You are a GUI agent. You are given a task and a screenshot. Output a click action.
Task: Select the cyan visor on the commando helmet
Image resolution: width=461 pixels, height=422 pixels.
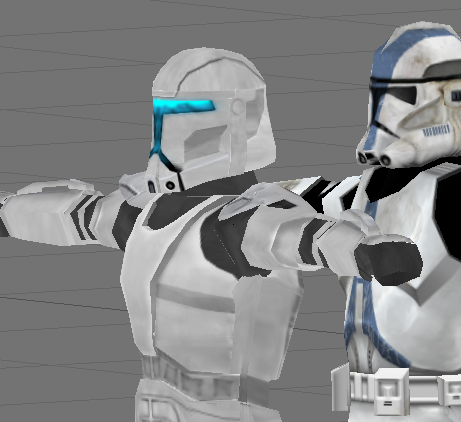click(x=182, y=106)
